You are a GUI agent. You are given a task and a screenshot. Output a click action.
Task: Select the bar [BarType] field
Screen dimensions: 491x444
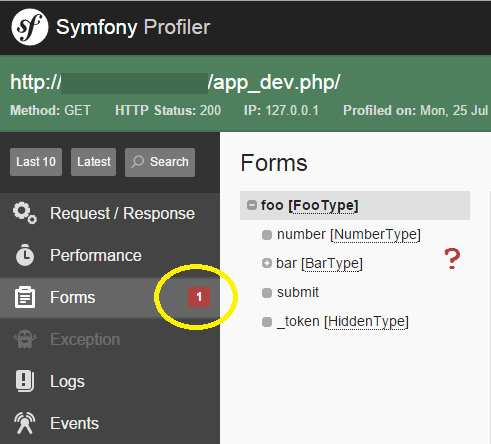pyautogui.click(x=319, y=263)
